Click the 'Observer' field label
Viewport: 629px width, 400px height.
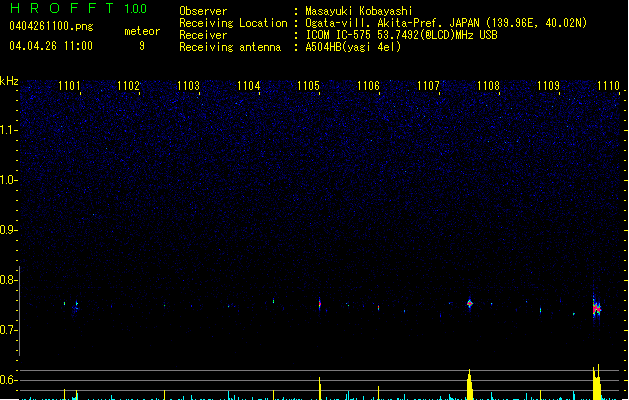click(203, 11)
